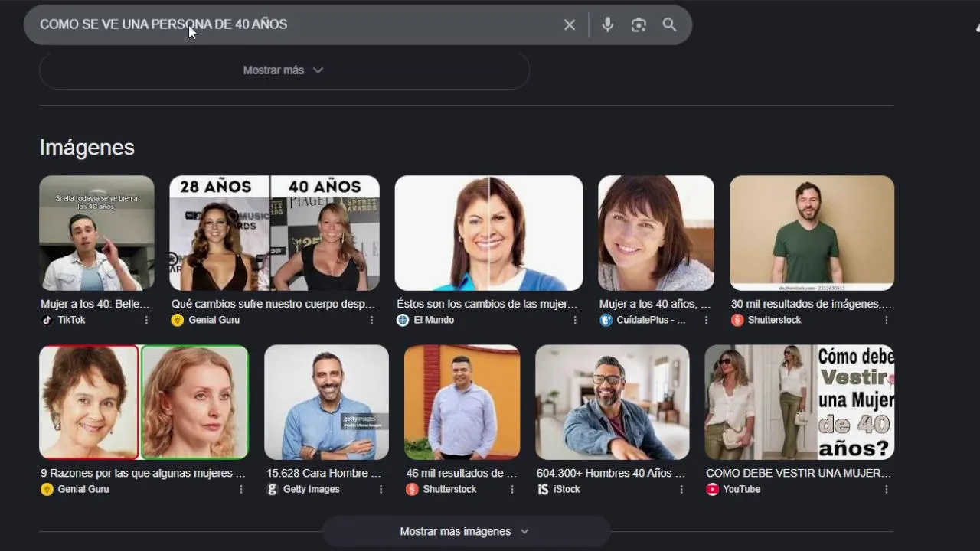Open link 46 mil resultados de
Screen dimensions: 980x551
(x=462, y=473)
